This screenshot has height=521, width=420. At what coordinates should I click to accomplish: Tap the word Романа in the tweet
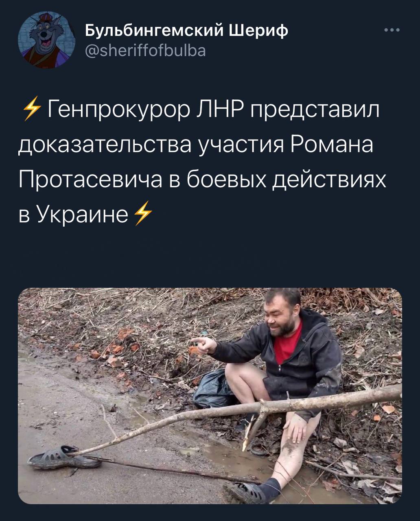tap(332, 145)
